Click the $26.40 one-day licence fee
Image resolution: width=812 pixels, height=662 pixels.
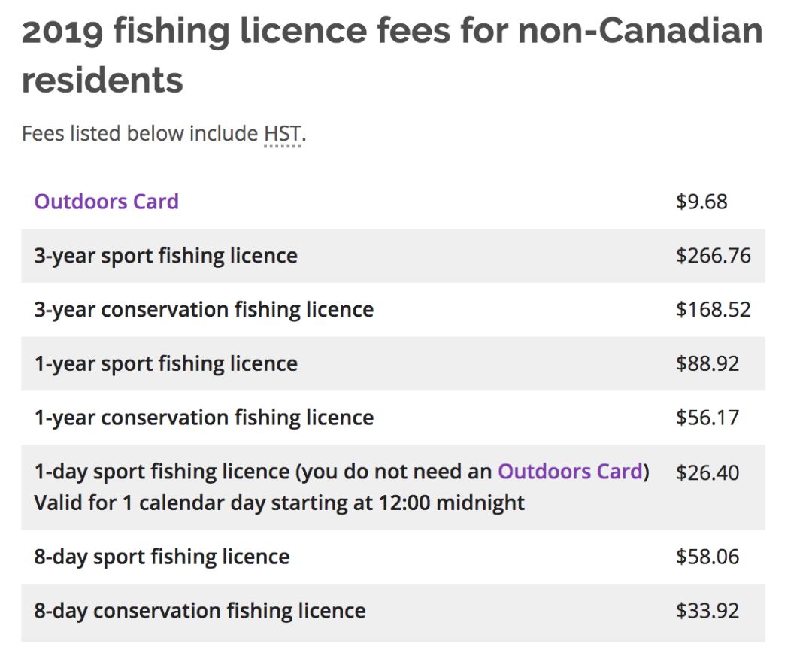pos(707,472)
